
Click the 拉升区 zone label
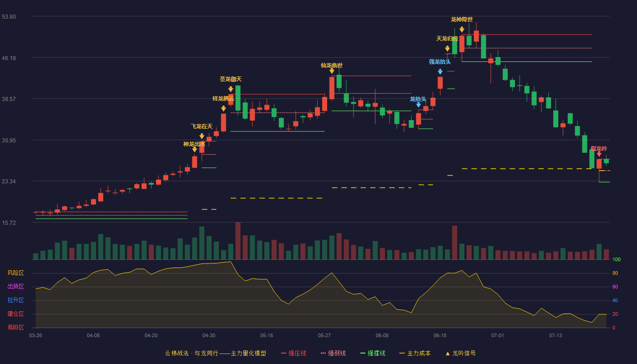pos(15,300)
